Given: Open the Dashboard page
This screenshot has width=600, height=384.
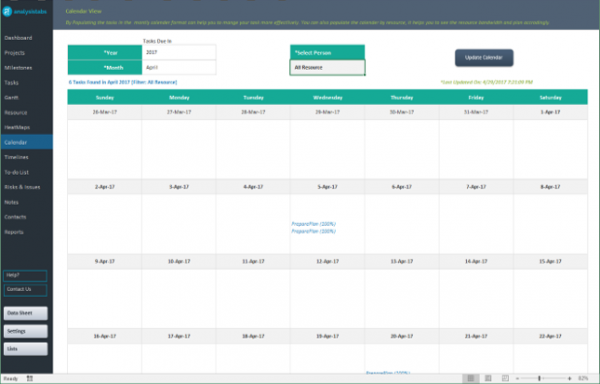Looking at the screenshot, I should (18, 38).
